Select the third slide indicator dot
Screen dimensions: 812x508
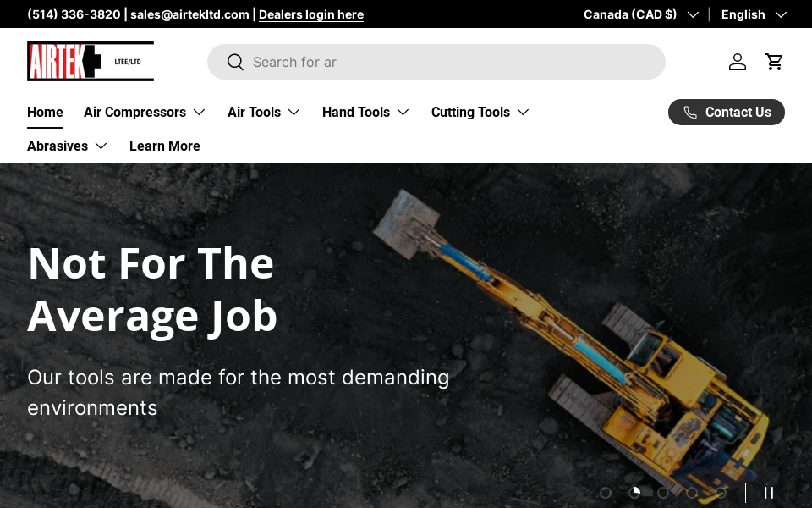pos(663,493)
